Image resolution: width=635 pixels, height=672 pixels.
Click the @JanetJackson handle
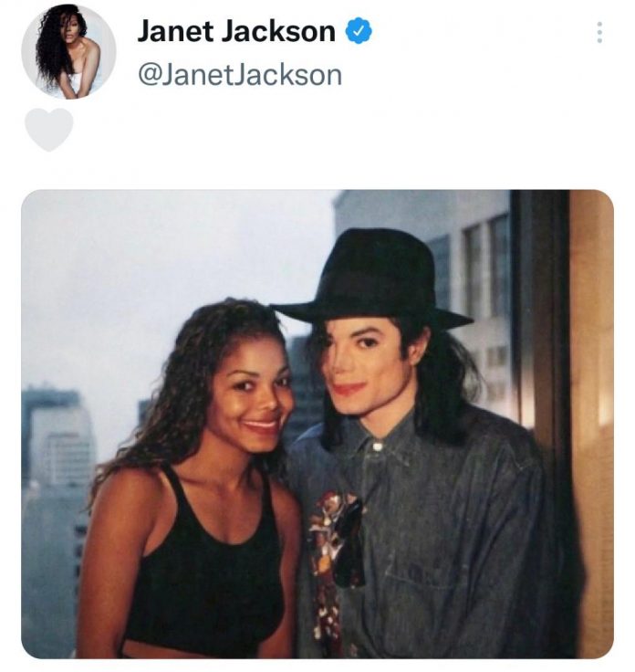click(x=240, y=76)
